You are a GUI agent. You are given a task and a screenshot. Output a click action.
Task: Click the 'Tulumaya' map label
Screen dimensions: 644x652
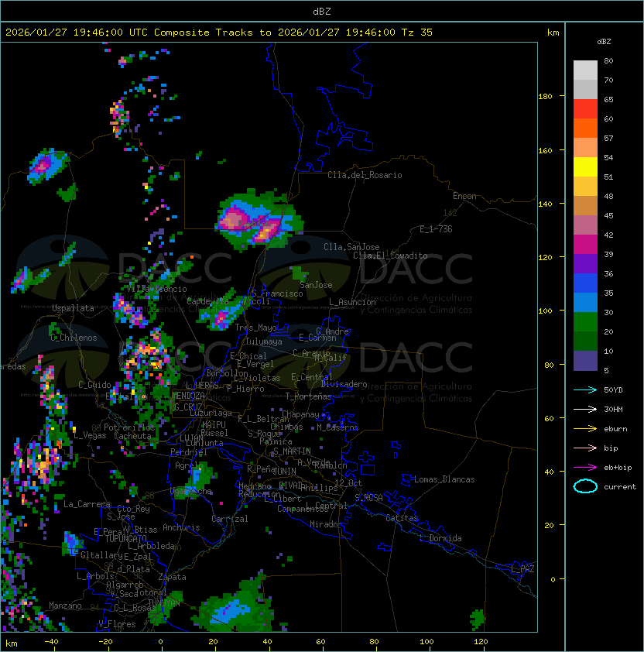pyautogui.click(x=264, y=341)
